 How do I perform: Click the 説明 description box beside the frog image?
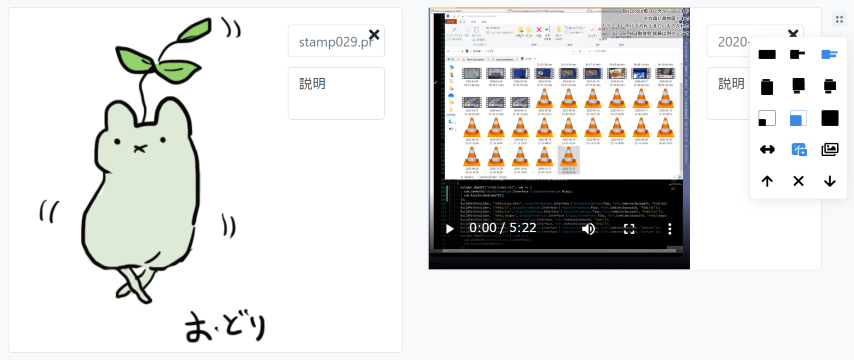[336, 93]
